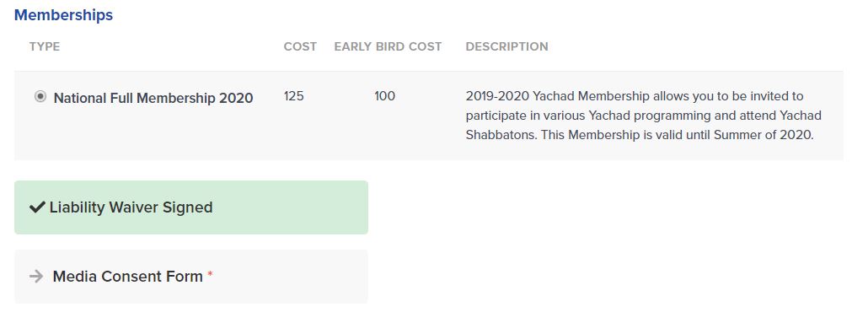
Task: Click the arrow icon beside Media Consent Form
Action: coord(36,276)
